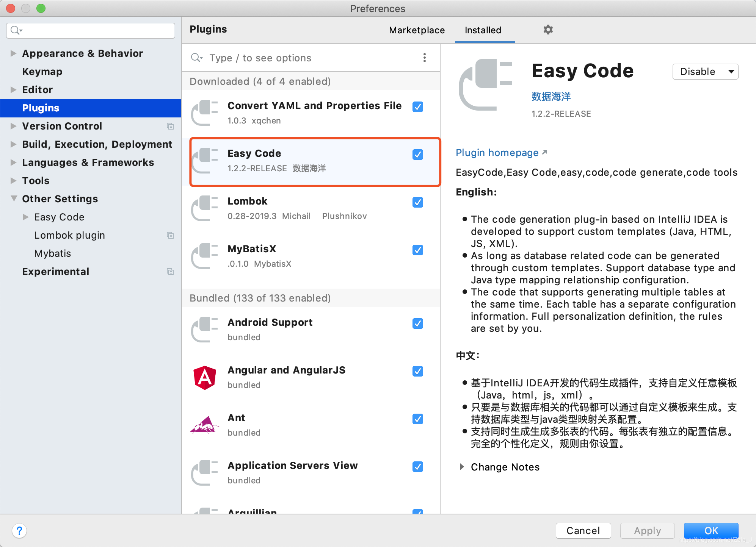Disable the Convert YAML and Properties File checkbox
This screenshot has height=547, width=756.
coord(418,107)
